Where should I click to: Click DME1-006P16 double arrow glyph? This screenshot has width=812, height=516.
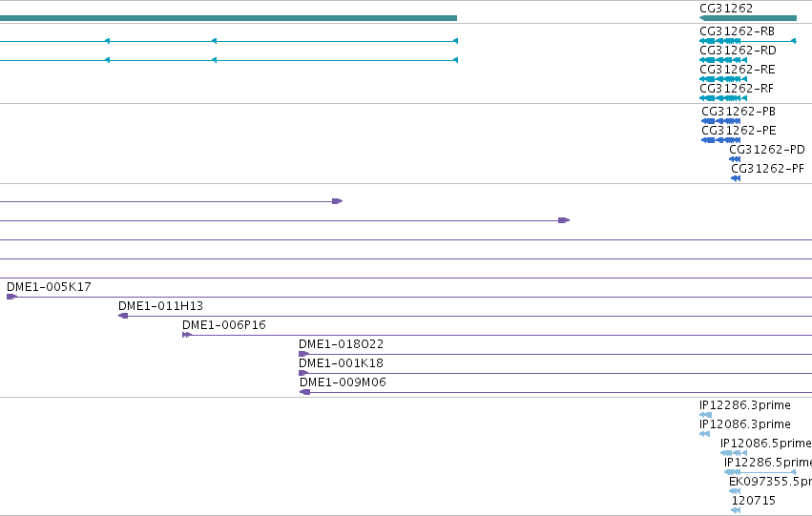coord(187,335)
